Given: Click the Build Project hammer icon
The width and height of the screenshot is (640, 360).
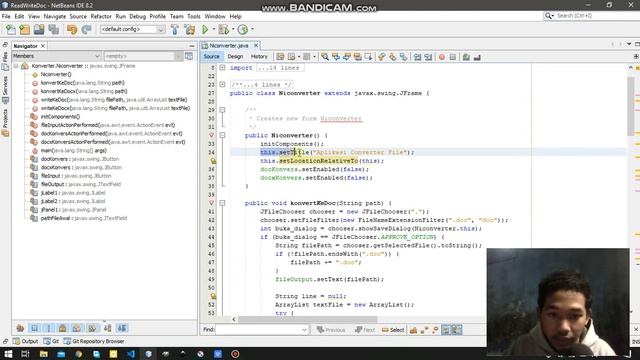Looking at the screenshot, I should click(x=175, y=29).
